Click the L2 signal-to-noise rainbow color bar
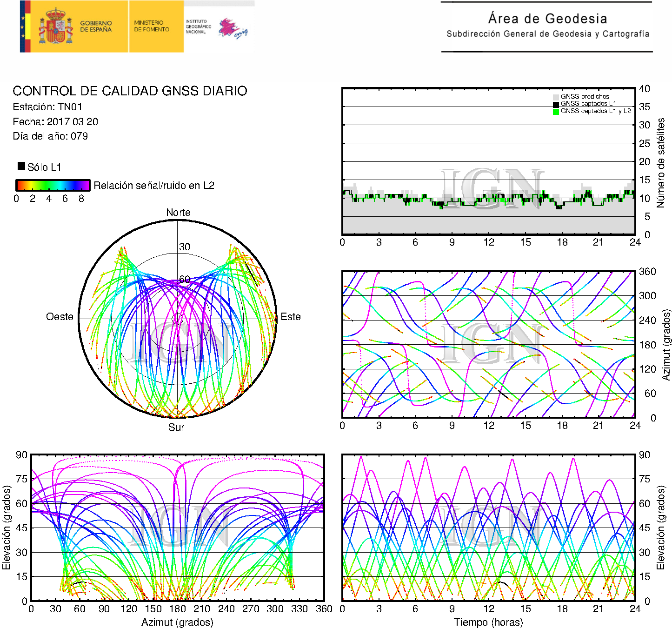The width and height of the screenshot is (672, 628). click(x=53, y=185)
